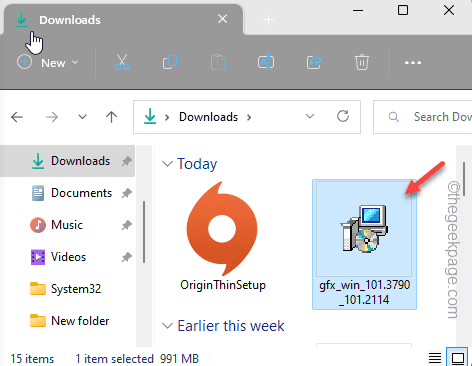Open Music in the sidebar

point(67,225)
